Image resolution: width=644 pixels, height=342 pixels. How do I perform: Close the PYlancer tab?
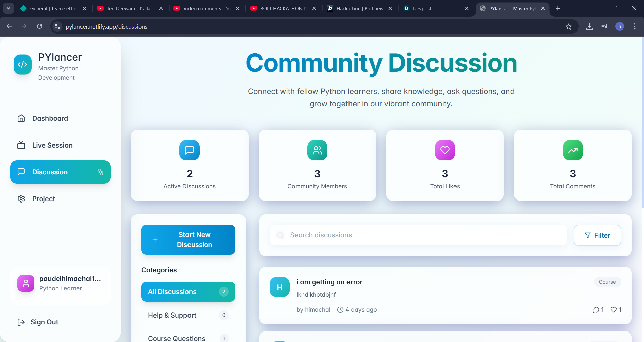pyautogui.click(x=543, y=8)
